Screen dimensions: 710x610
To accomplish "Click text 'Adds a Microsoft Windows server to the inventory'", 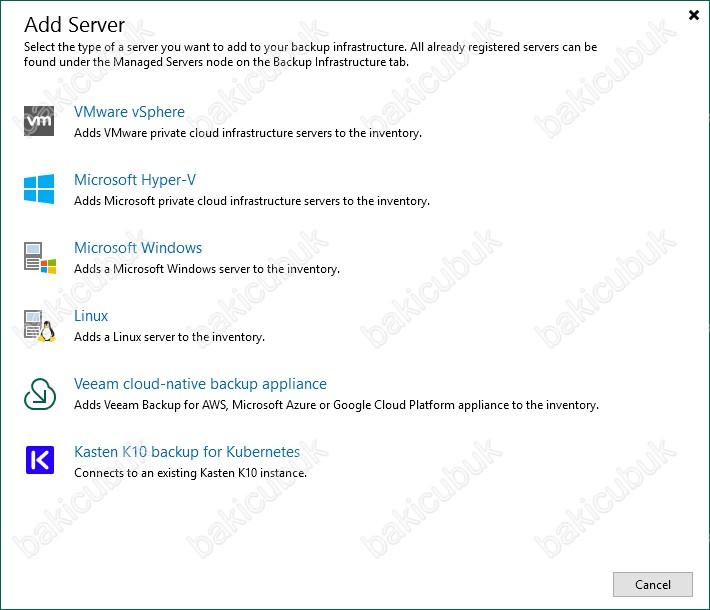I will click(x=206, y=269).
